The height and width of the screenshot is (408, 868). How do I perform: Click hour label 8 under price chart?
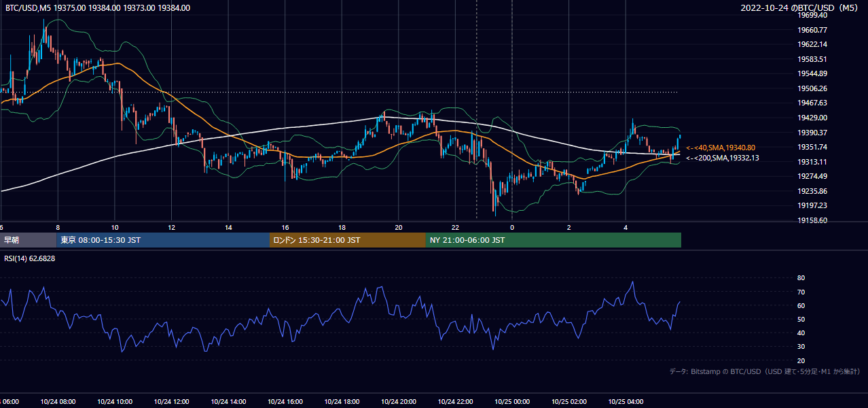coord(58,228)
